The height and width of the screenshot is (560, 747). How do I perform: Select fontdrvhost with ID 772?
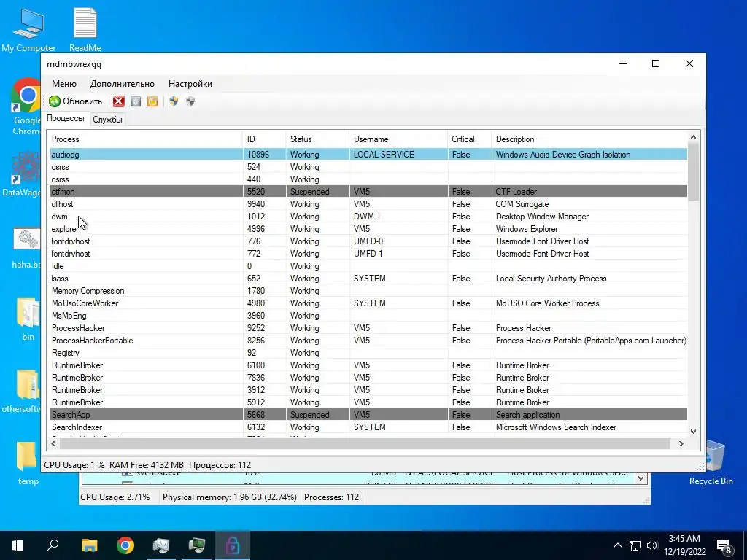pyautogui.click(x=368, y=253)
